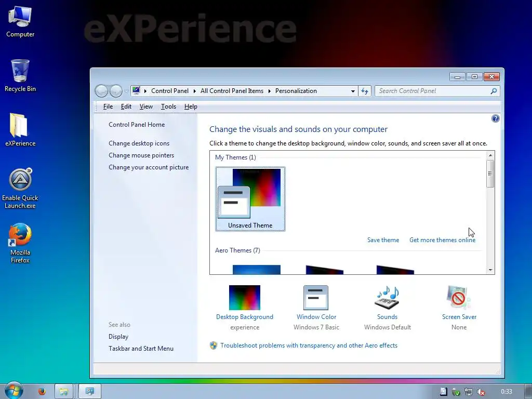
Task: Open Taskbar and Start Menu link
Action: [x=141, y=349]
